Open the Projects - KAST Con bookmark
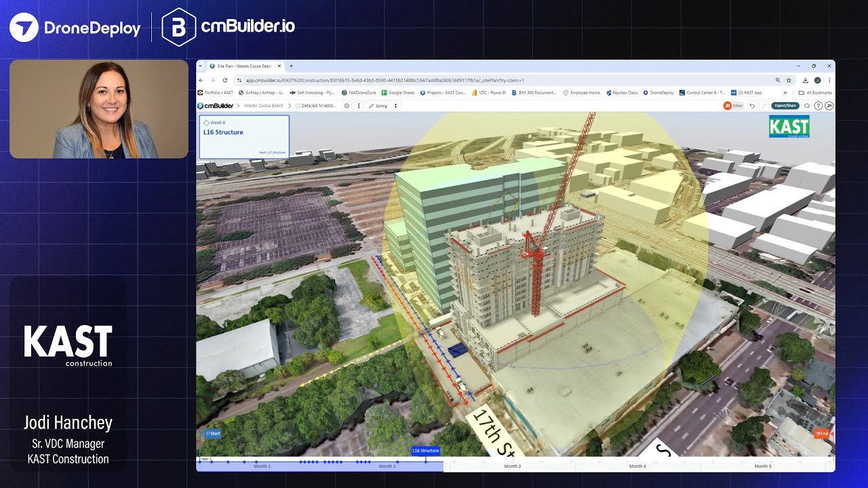Screen dimensions: 868x488 coord(443,93)
